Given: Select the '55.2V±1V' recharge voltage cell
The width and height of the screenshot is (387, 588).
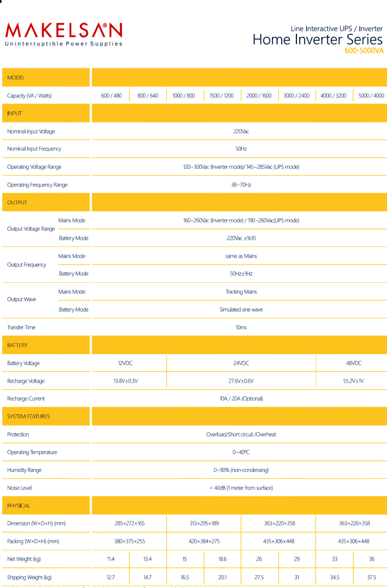Looking at the screenshot, I should click(354, 381).
